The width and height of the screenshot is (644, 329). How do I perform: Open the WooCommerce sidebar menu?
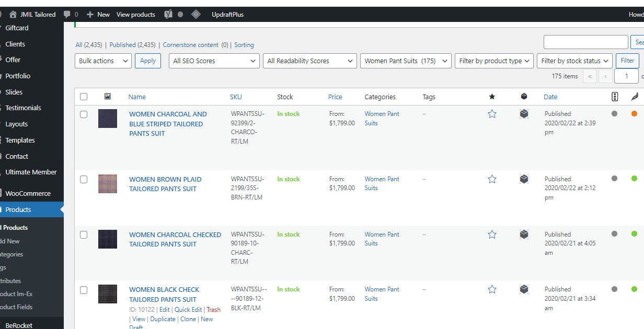(x=28, y=193)
